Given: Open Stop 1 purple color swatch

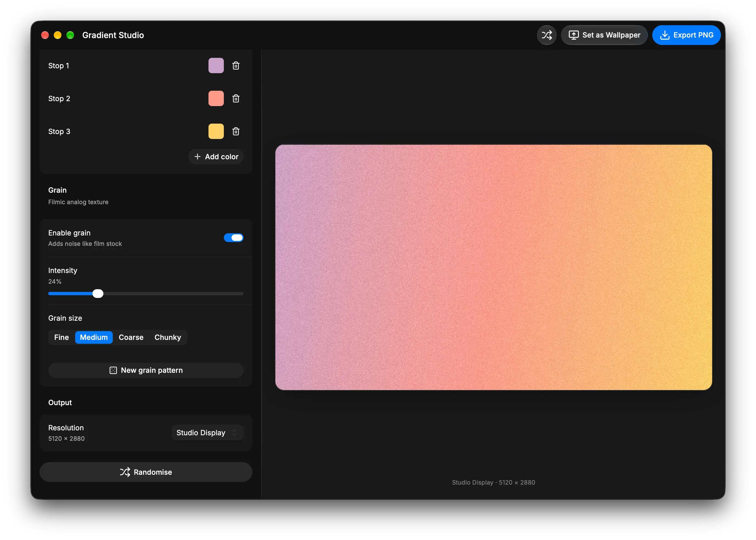Looking at the screenshot, I should pos(216,66).
